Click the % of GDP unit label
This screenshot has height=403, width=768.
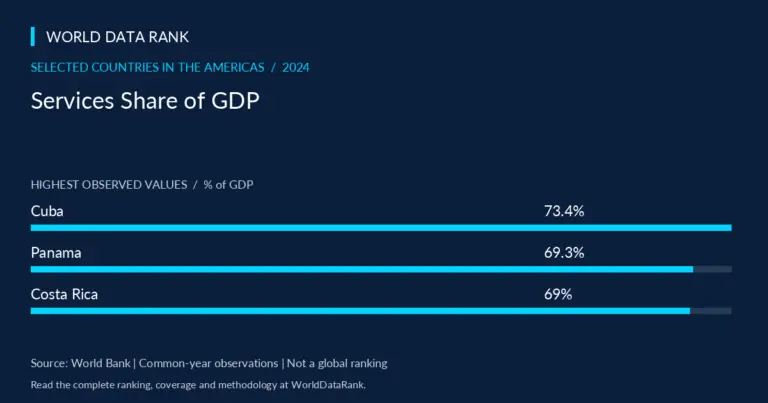(228, 185)
